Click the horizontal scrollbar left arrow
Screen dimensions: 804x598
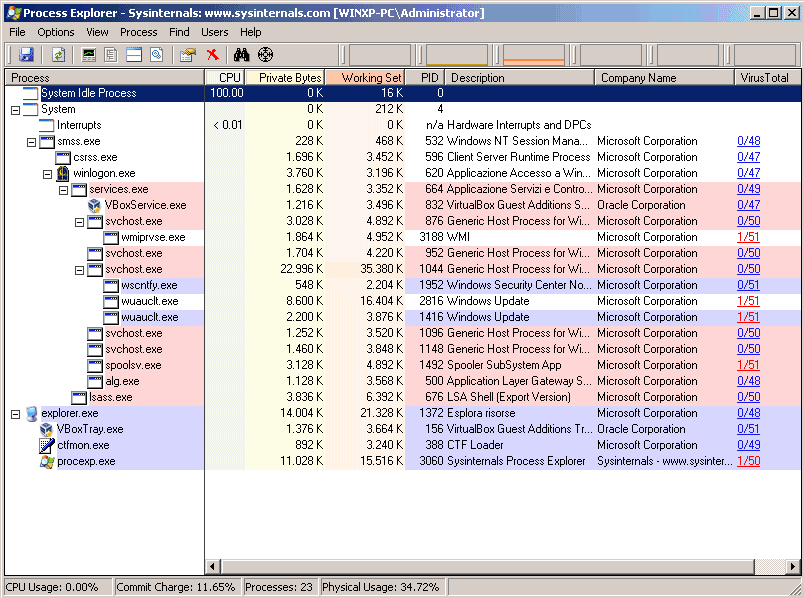click(213, 567)
